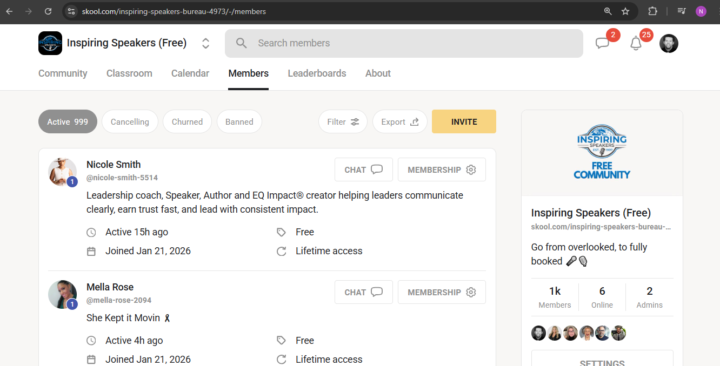Start CHAT with Nicole Smith

point(363,170)
